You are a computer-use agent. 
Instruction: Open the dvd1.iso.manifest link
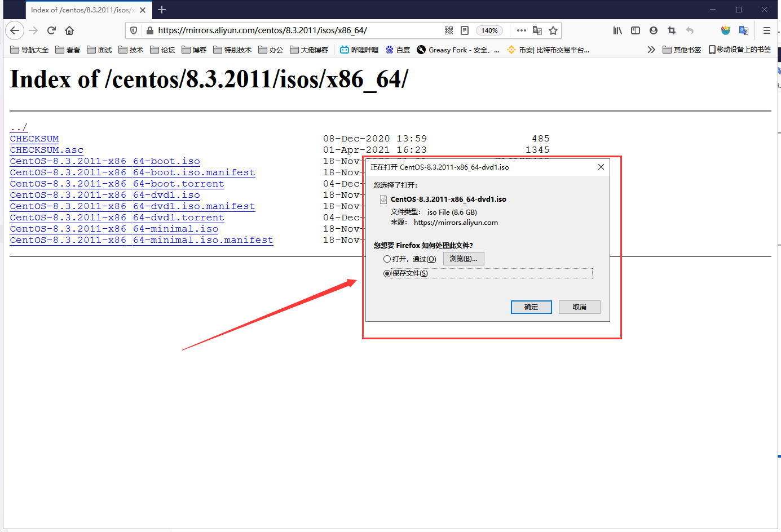coord(132,206)
